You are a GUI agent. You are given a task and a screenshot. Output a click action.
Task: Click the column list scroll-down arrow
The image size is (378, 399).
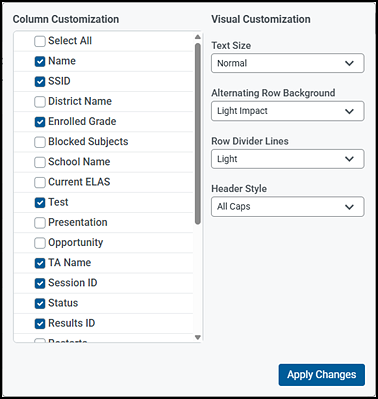(198, 337)
